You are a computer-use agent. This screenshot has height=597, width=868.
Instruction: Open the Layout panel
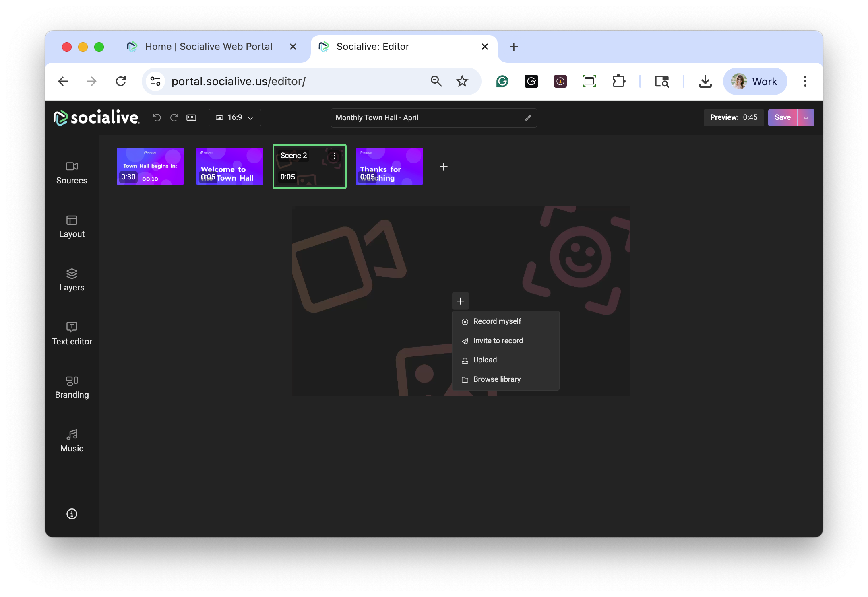72,226
